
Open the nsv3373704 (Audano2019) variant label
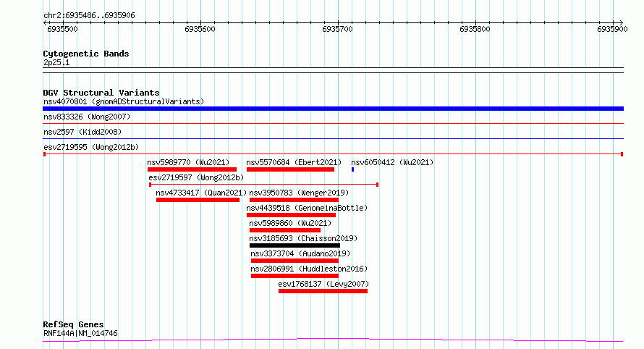tap(300, 253)
